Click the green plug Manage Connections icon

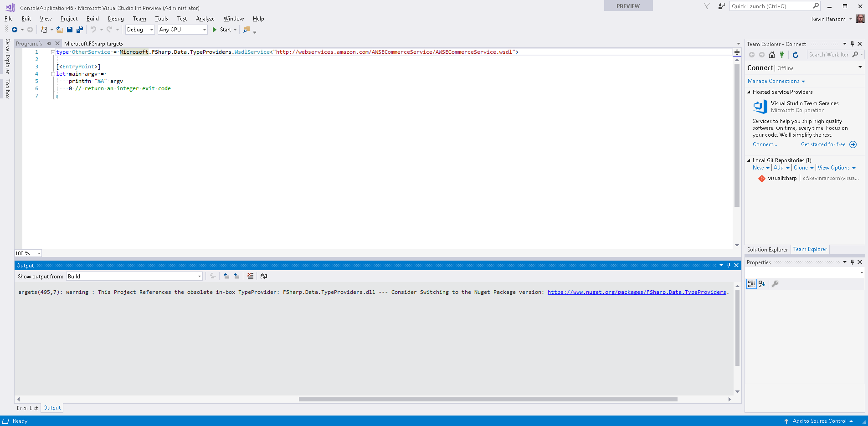[782, 55]
